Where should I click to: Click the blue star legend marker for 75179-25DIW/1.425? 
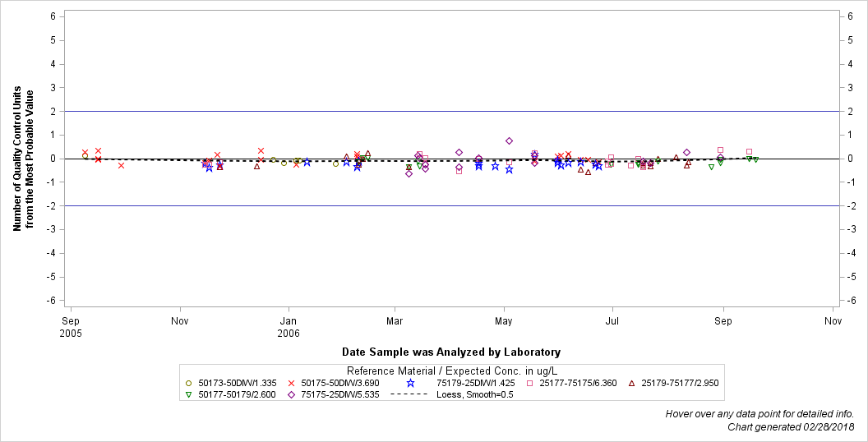pyautogui.click(x=410, y=383)
